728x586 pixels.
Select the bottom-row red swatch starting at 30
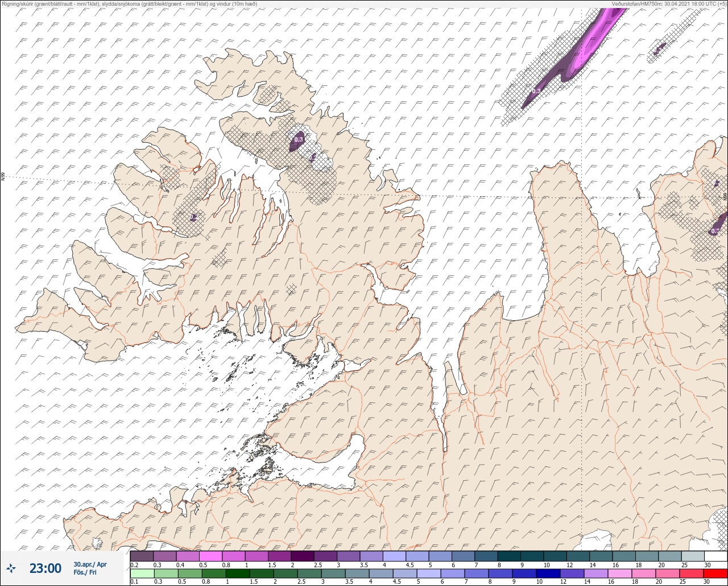tap(716, 573)
